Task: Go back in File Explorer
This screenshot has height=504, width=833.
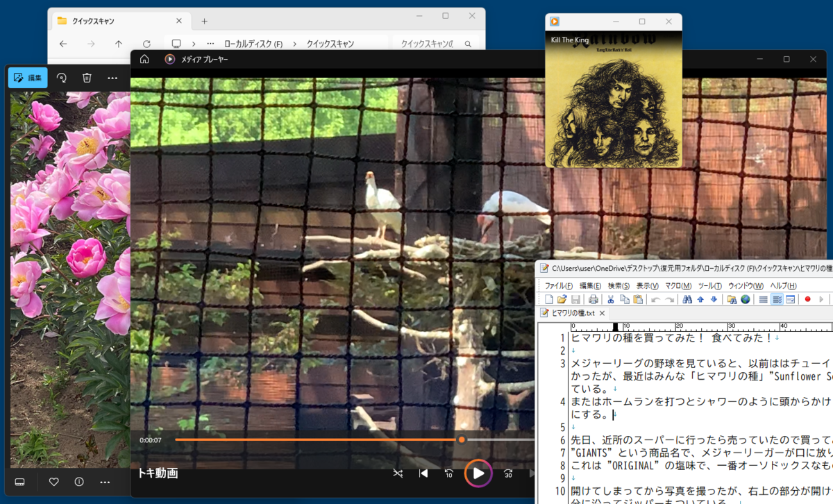Action: [x=63, y=44]
